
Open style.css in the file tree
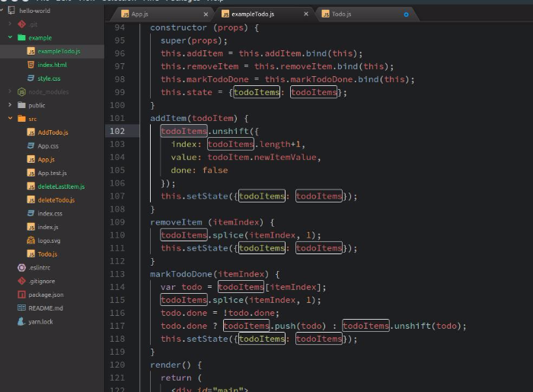coord(49,78)
